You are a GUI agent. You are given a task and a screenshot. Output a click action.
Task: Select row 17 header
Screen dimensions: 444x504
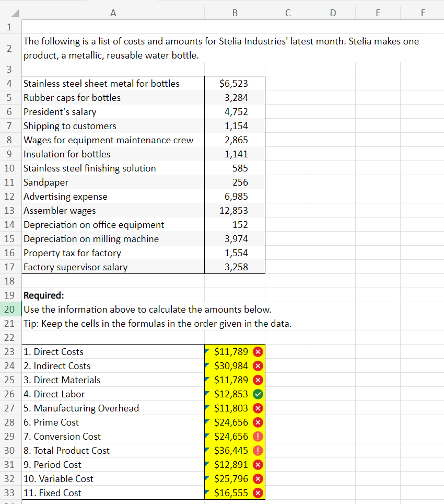(x=10, y=267)
